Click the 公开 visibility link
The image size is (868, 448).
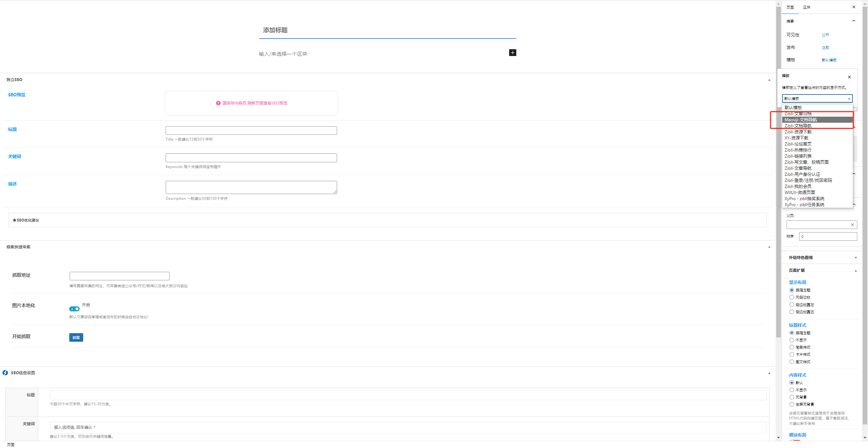coord(825,35)
